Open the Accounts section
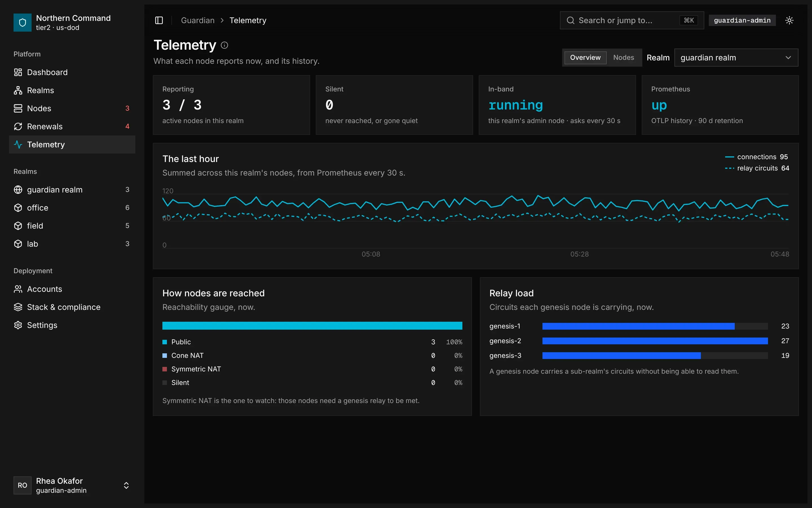812x508 pixels. [x=72, y=289]
